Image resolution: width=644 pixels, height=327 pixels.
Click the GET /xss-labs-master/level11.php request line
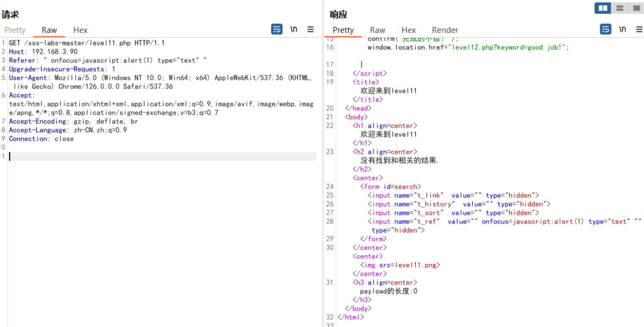coord(87,43)
